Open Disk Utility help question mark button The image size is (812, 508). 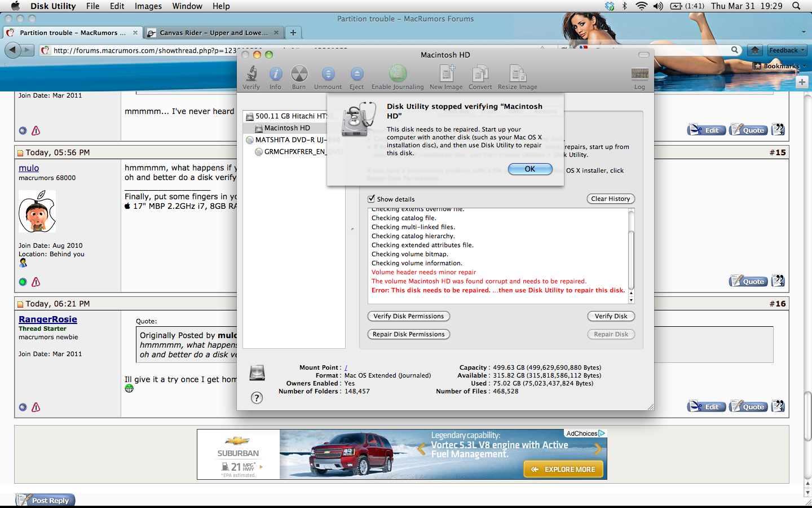coord(257,398)
